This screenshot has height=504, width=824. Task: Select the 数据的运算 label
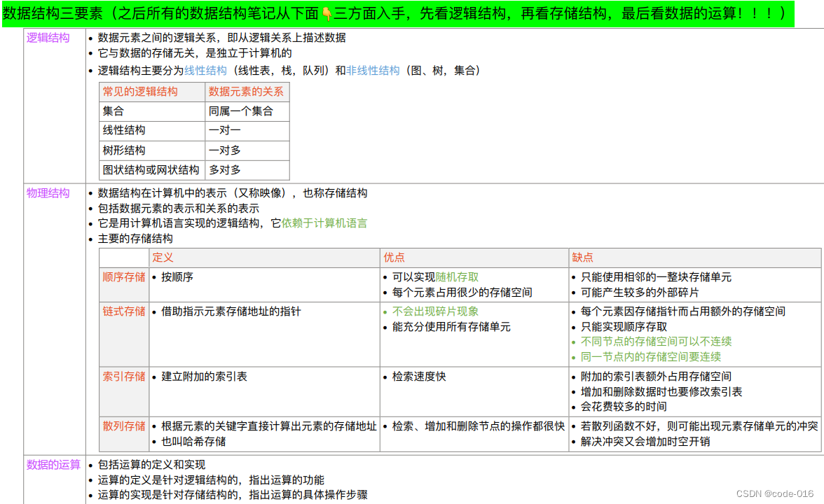point(54,464)
